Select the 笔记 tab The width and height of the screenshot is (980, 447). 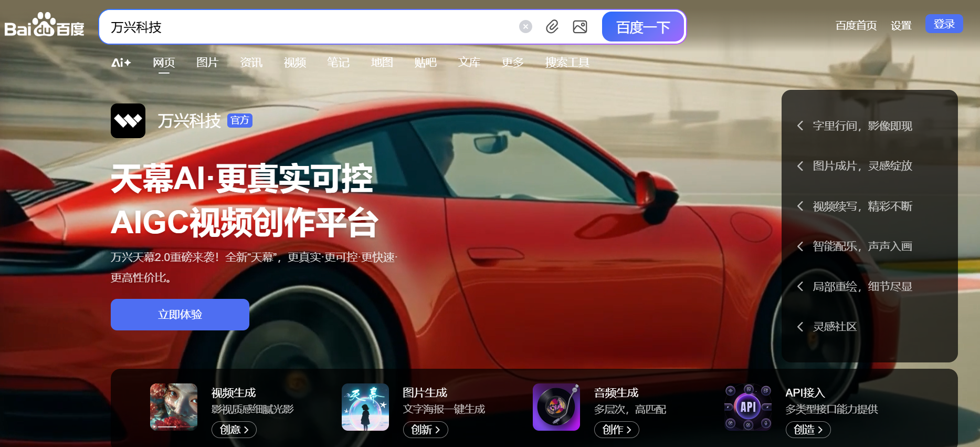[x=338, y=63]
